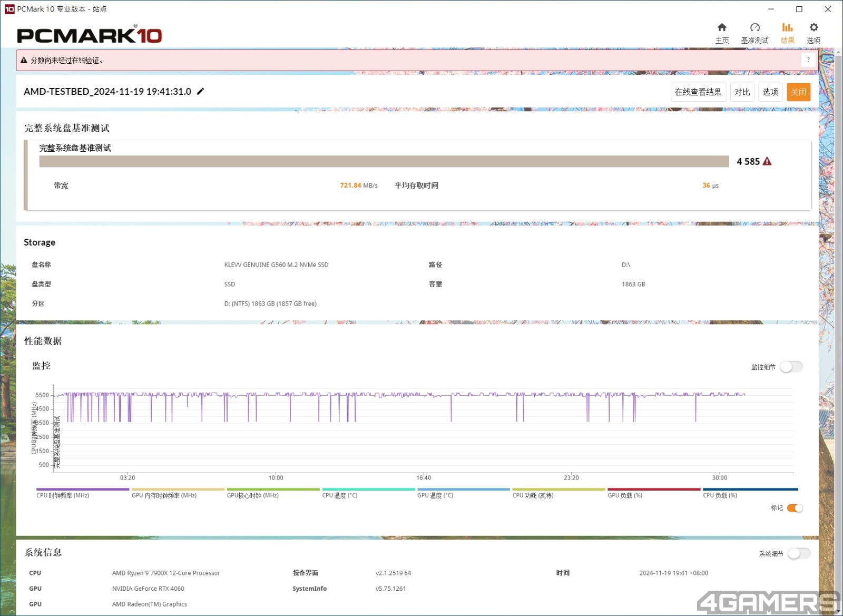Click the orange 关闭 close button
843x616 pixels.
coord(798,92)
